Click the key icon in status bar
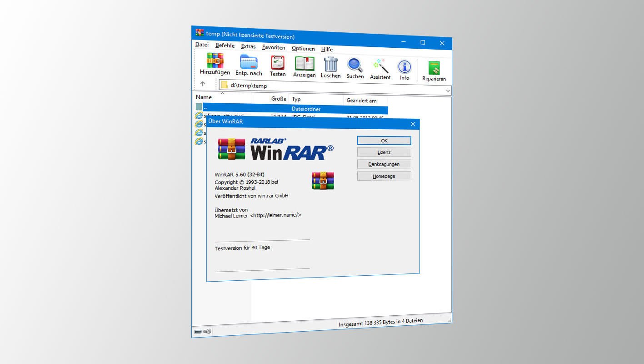 click(x=207, y=331)
